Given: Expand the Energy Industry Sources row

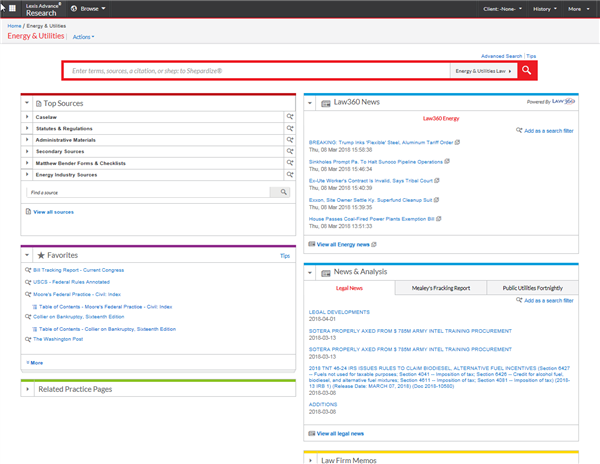Looking at the screenshot, I should click(27, 174).
